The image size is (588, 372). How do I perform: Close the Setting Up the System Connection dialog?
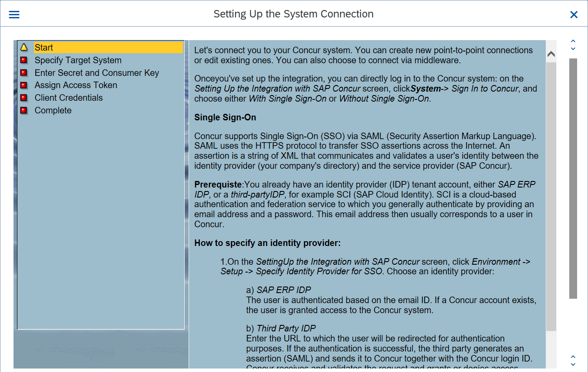(574, 14)
